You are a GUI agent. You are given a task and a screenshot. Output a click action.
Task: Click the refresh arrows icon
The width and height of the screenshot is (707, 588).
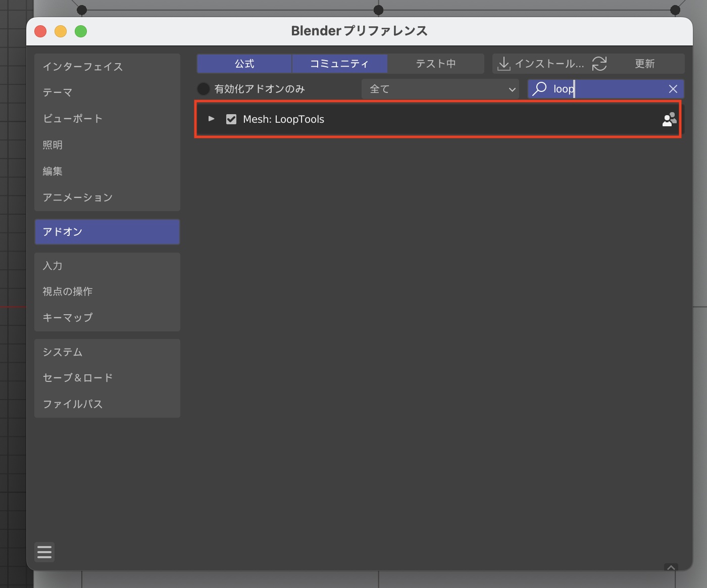(x=599, y=64)
